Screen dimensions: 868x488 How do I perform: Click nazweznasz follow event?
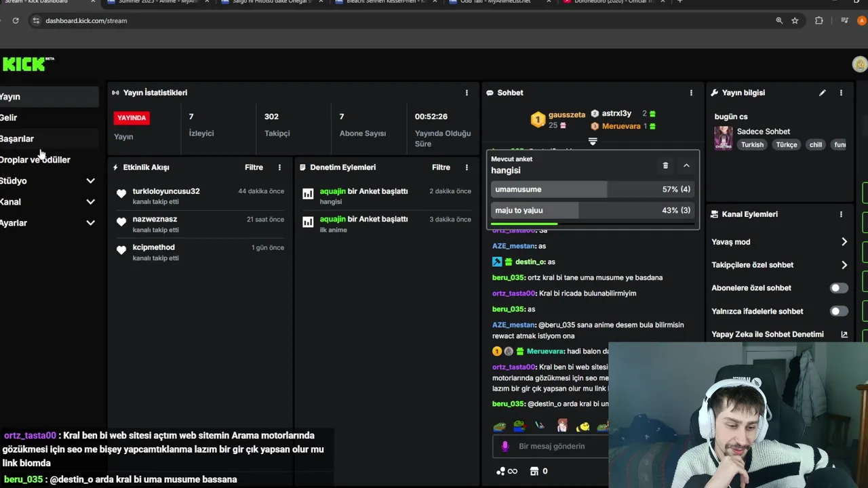[x=200, y=224]
